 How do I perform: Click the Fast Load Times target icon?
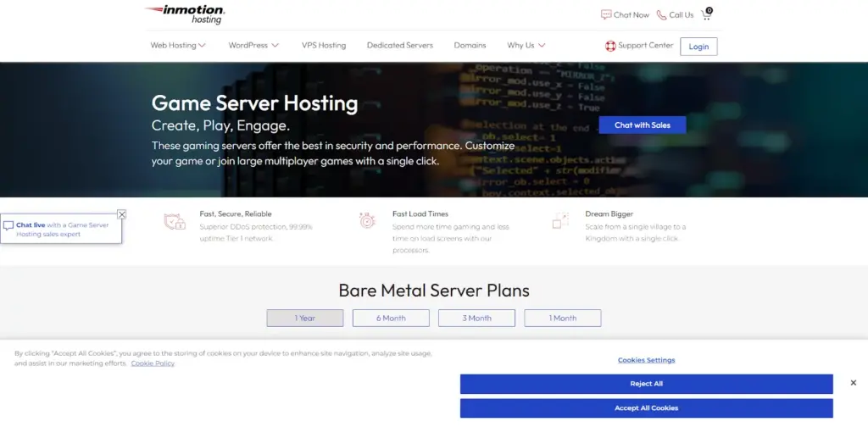367,221
